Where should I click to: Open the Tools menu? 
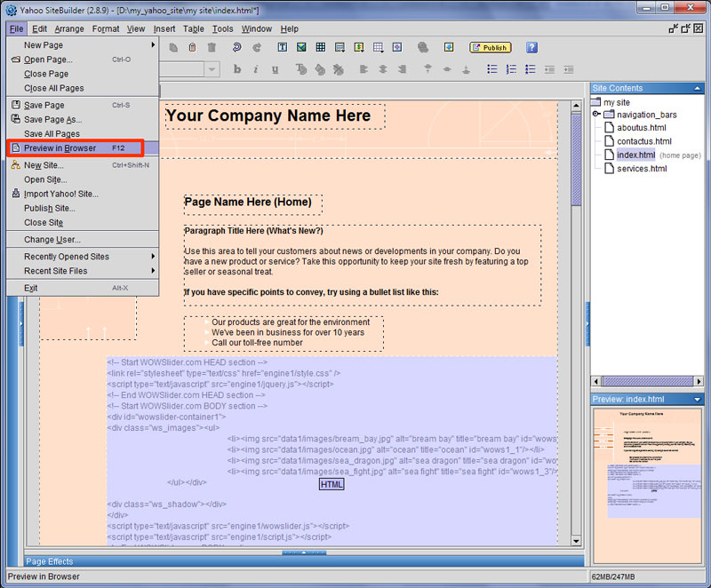(223, 29)
